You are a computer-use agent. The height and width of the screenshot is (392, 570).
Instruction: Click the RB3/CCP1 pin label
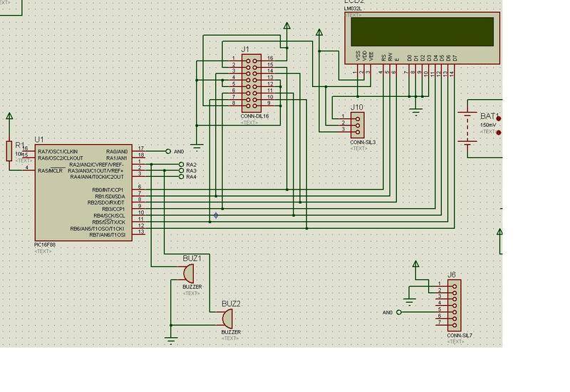pos(113,209)
